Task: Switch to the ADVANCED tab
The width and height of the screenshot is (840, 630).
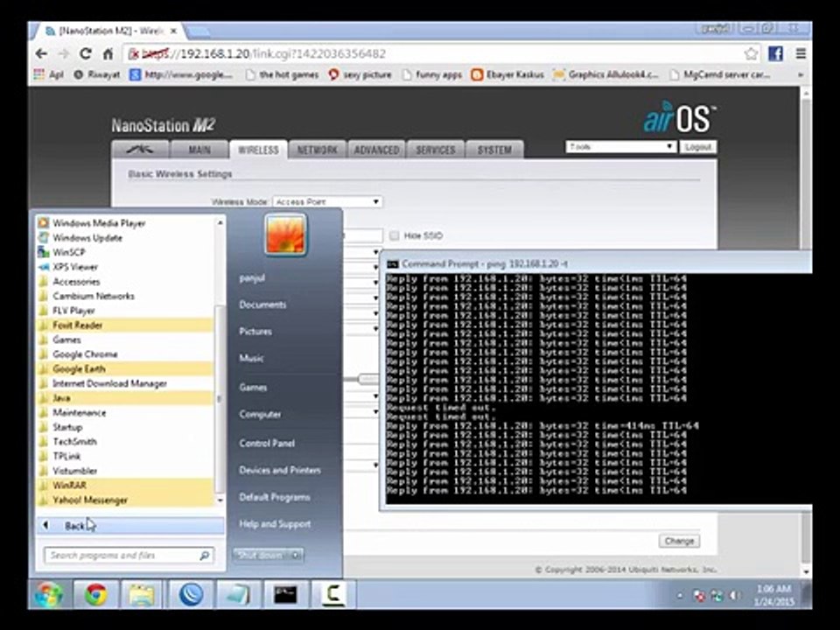Action: (376, 150)
